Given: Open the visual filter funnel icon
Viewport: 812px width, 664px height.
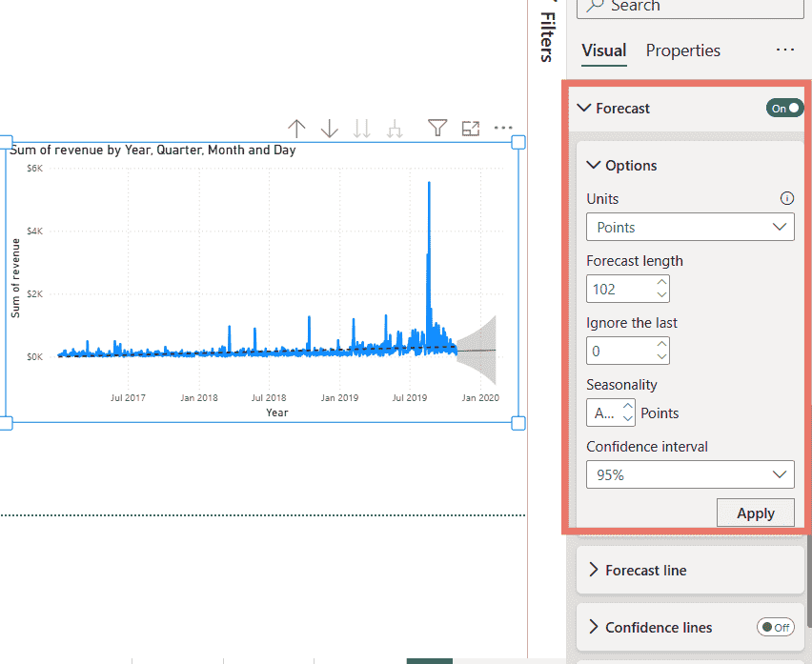Looking at the screenshot, I should pyautogui.click(x=437, y=128).
